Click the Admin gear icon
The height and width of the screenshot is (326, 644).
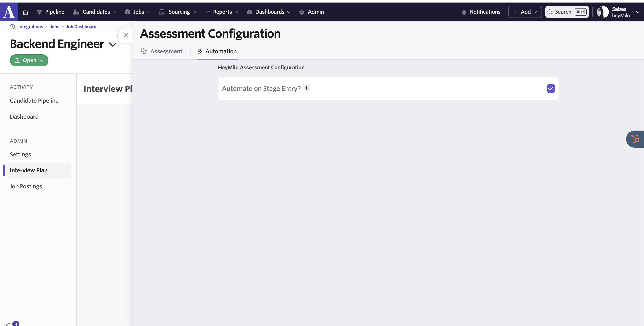pos(302,12)
